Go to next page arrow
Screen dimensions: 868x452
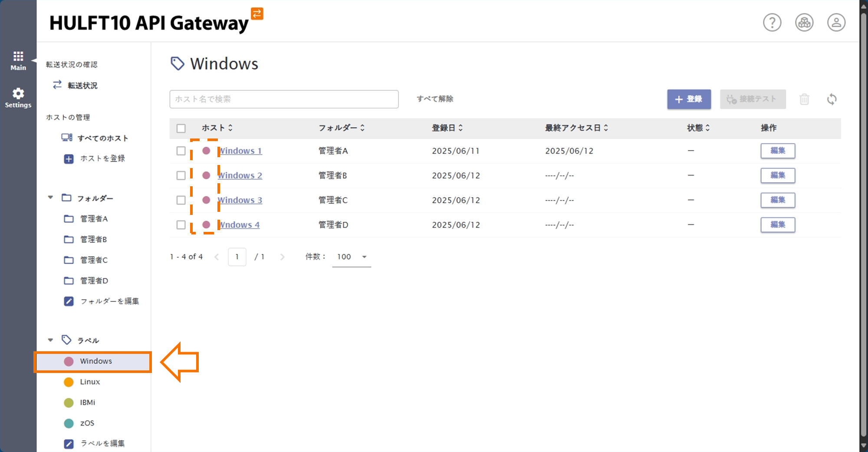(283, 257)
